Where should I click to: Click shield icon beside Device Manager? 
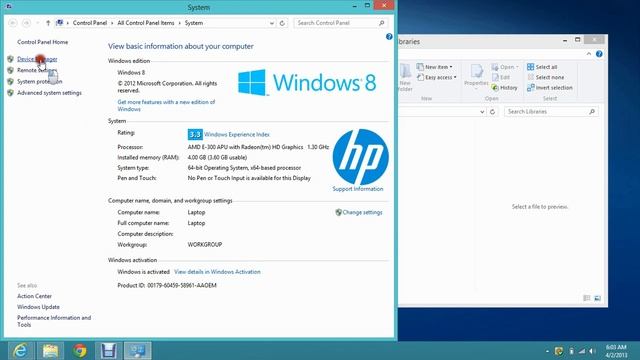pyautogui.click(x=11, y=59)
